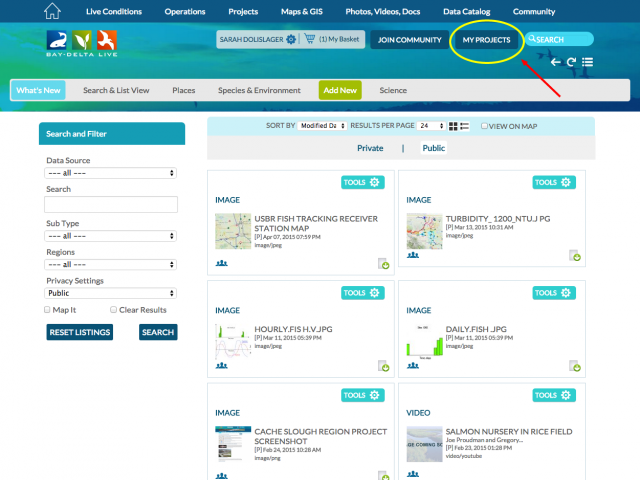Open sharing icon for USBR Fish Tracking card

(x=222, y=263)
